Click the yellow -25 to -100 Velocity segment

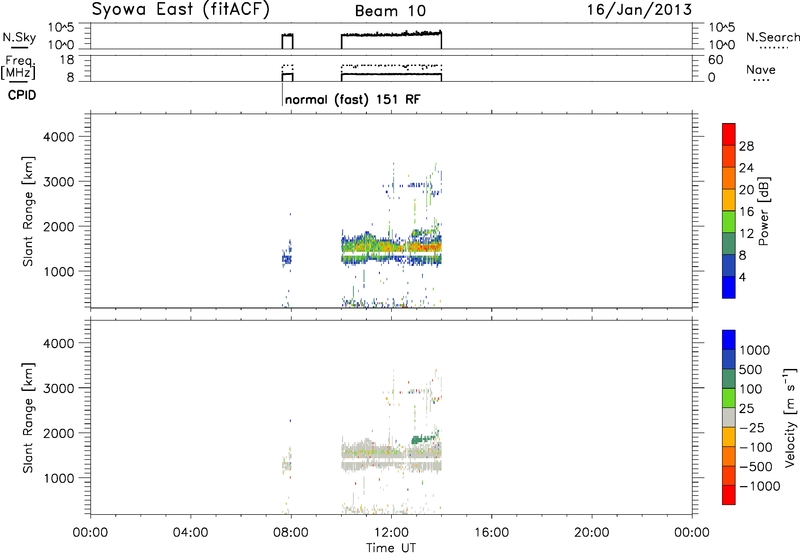(x=729, y=437)
